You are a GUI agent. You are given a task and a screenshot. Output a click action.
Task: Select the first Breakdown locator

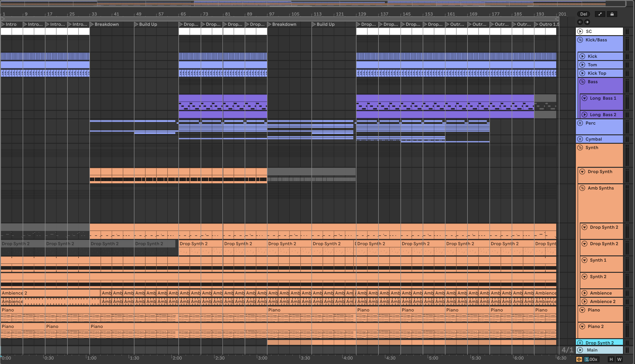92,24
